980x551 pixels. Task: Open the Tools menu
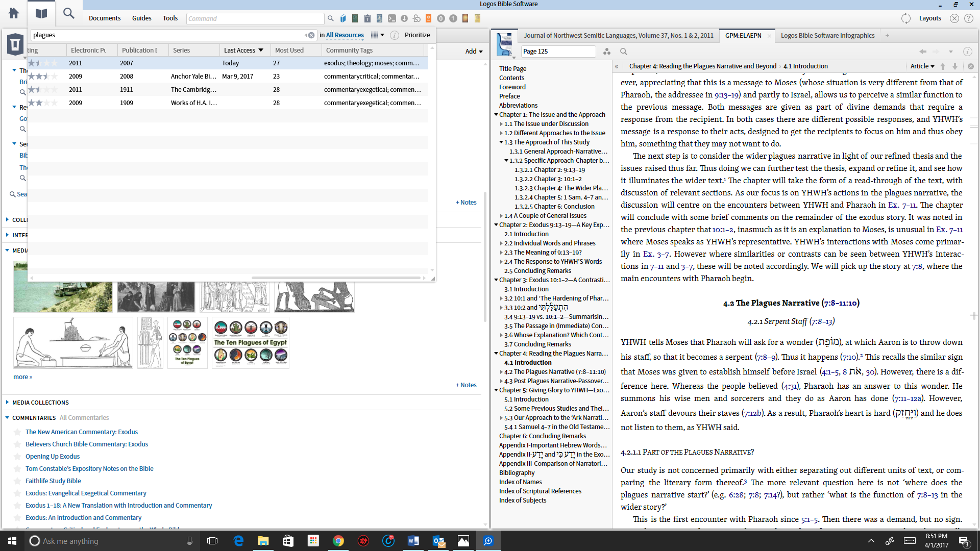click(170, 18)
